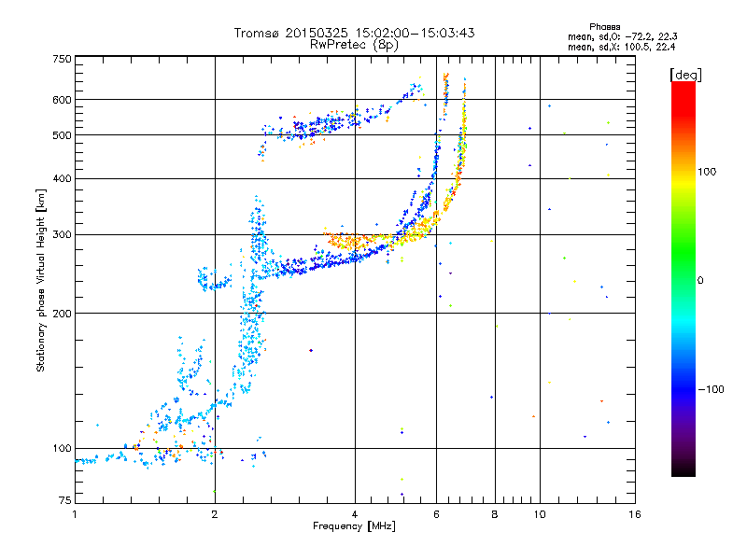The height and width of the screenshot is (560, 747).
Task: Click the colorbar label '0'
Action: [x=700, y=280]
